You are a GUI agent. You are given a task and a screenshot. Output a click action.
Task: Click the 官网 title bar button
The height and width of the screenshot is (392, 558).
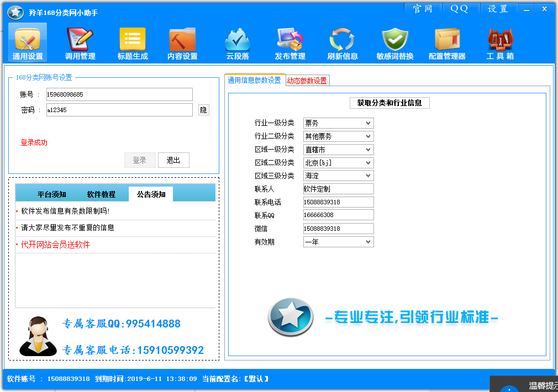423,8
